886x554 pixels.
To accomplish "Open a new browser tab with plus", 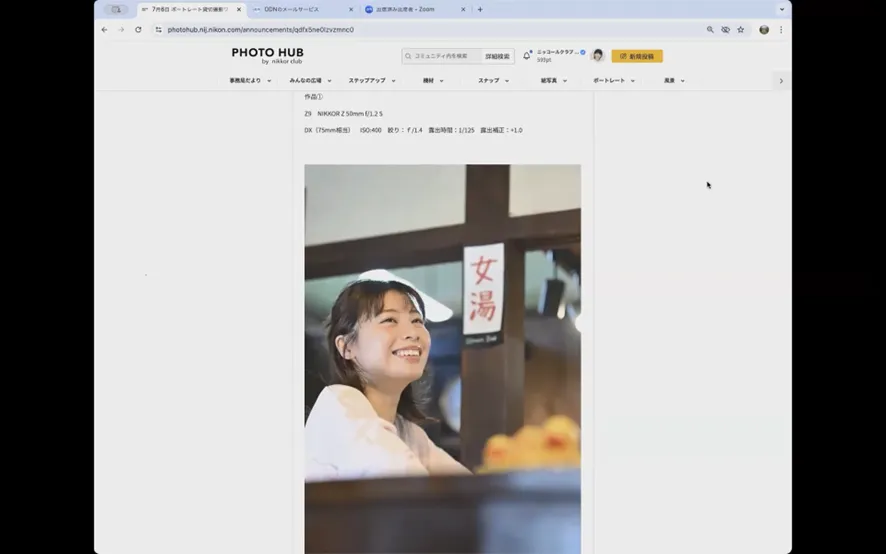I will (x=480, y=9).
